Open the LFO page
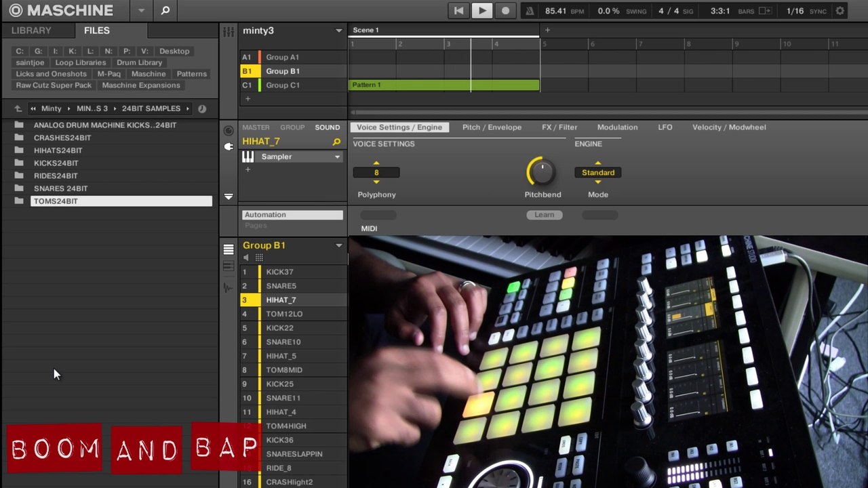 [665, 127]
